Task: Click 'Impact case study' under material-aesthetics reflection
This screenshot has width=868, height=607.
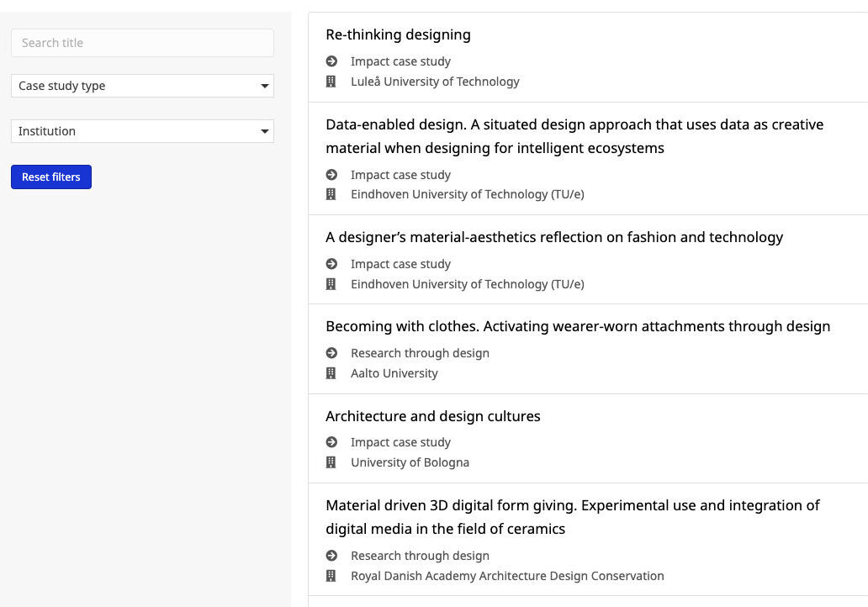Action: pos(401,264)
